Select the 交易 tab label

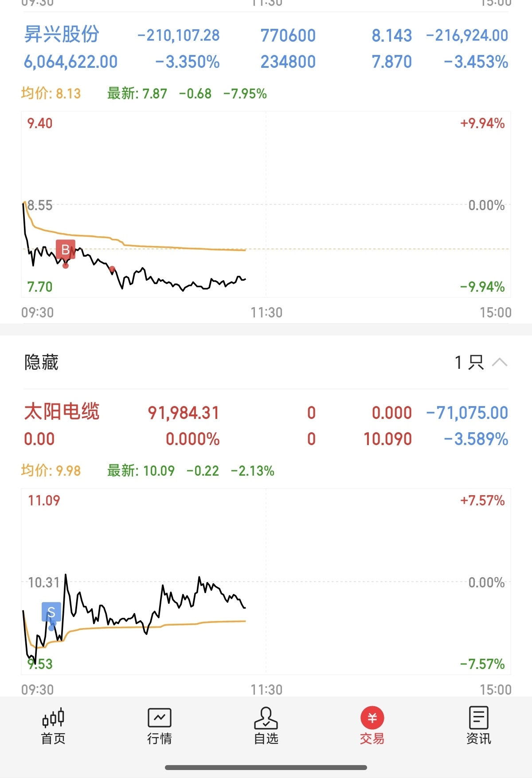(372, 739)
